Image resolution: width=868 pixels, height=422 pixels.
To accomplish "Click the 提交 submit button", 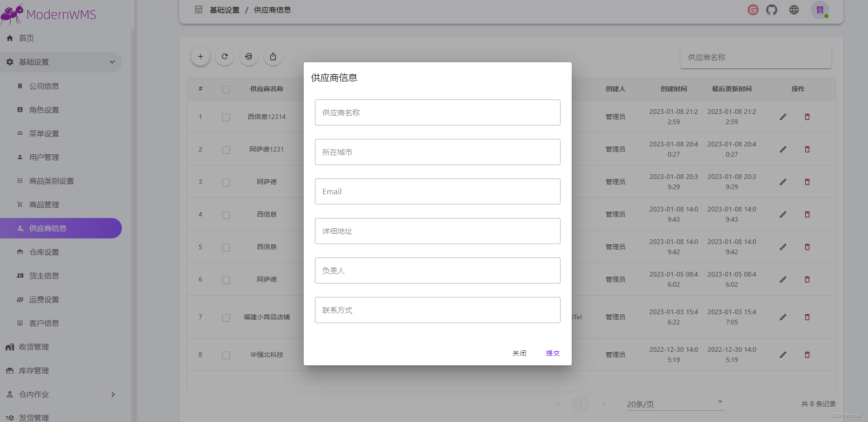I will [553, 353].
